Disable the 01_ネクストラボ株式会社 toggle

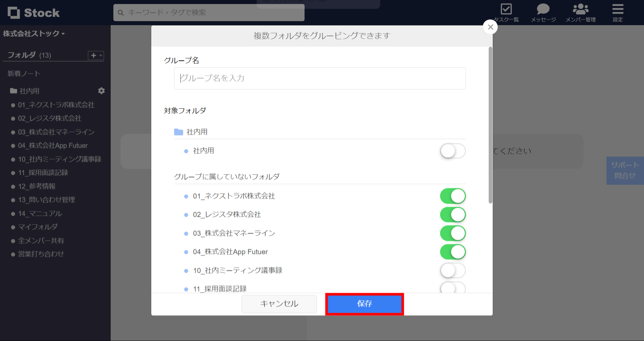coord(453,196)
